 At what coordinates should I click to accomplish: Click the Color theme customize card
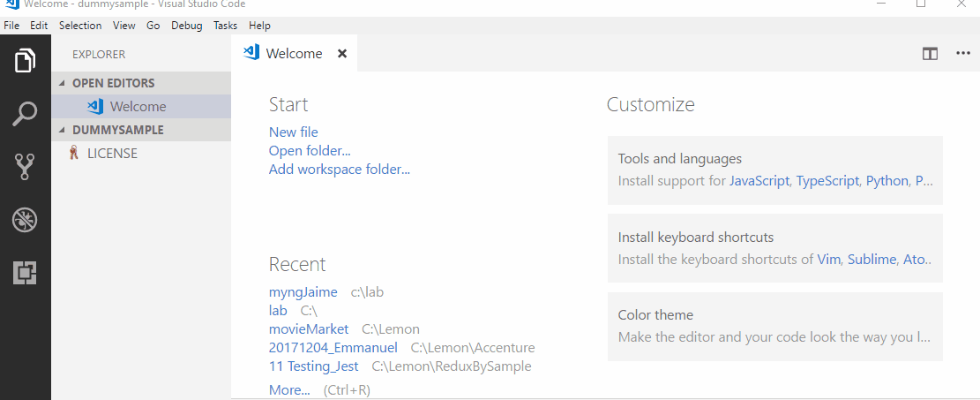click(774, 326)
